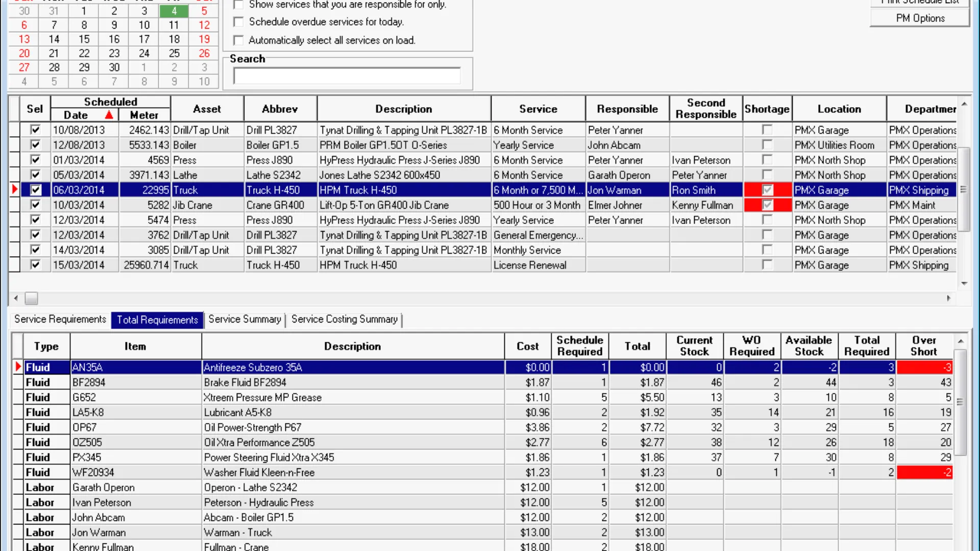Viewport: 980px width, 551px height.
Task: Click the PM Options button
Action: [920, 18]
